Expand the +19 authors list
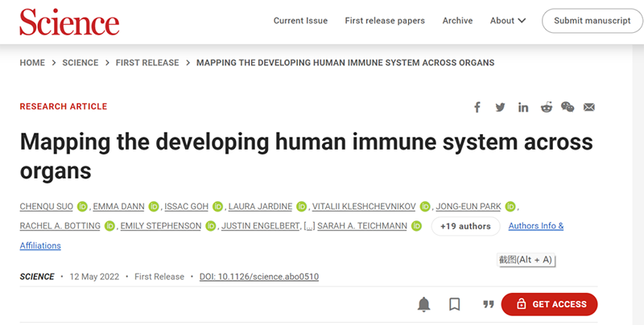The image size is (644, 325). point(465,226)
